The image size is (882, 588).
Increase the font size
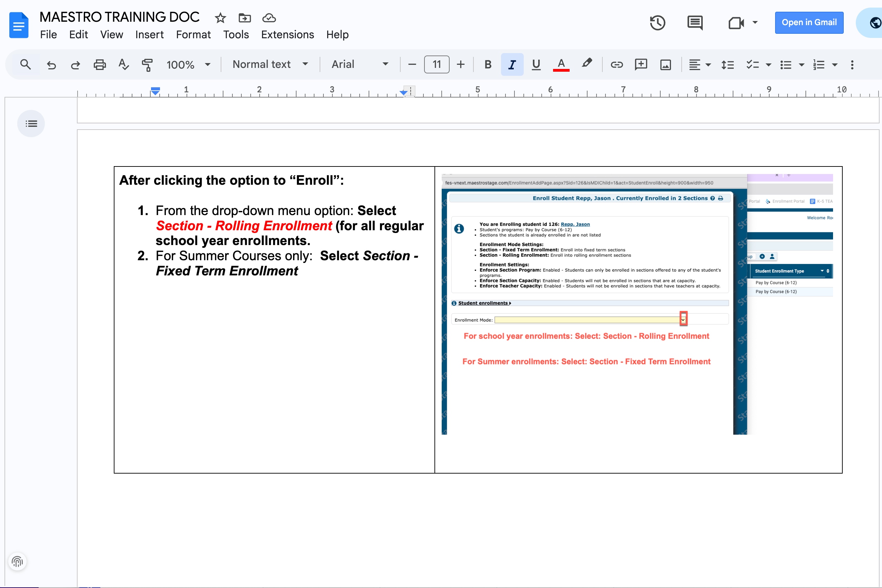point(460,64)
